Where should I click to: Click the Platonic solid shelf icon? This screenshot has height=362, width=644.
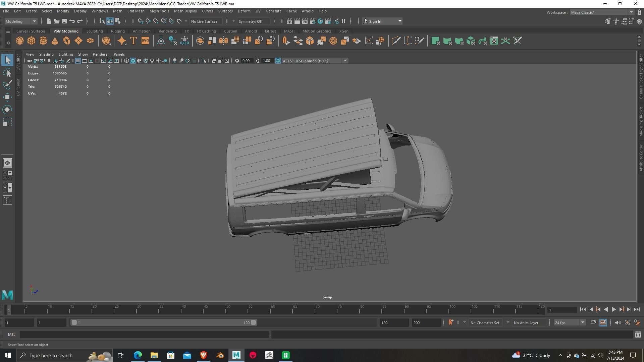106,41
